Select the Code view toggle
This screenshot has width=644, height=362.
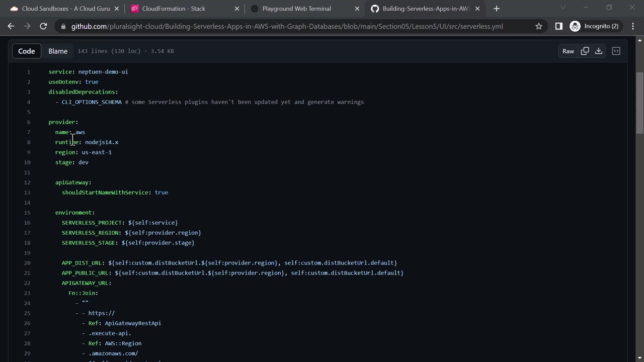click(27, 51)
